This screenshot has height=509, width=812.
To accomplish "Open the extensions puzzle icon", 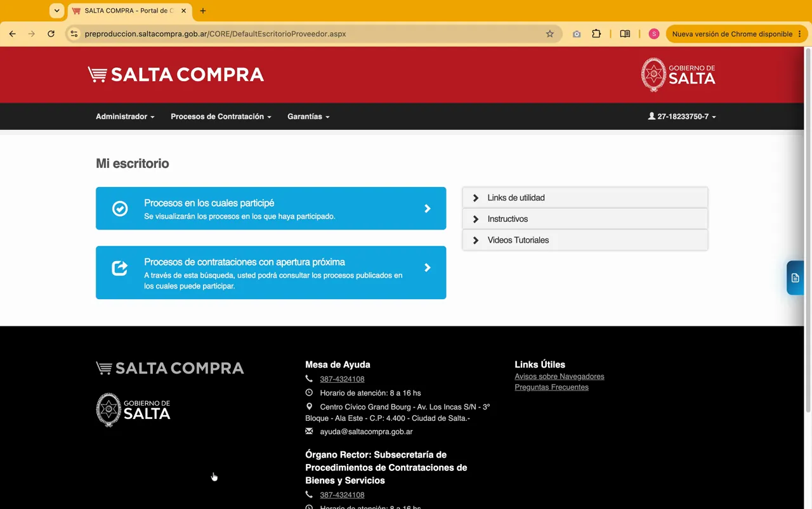I will tap(596, 34).
